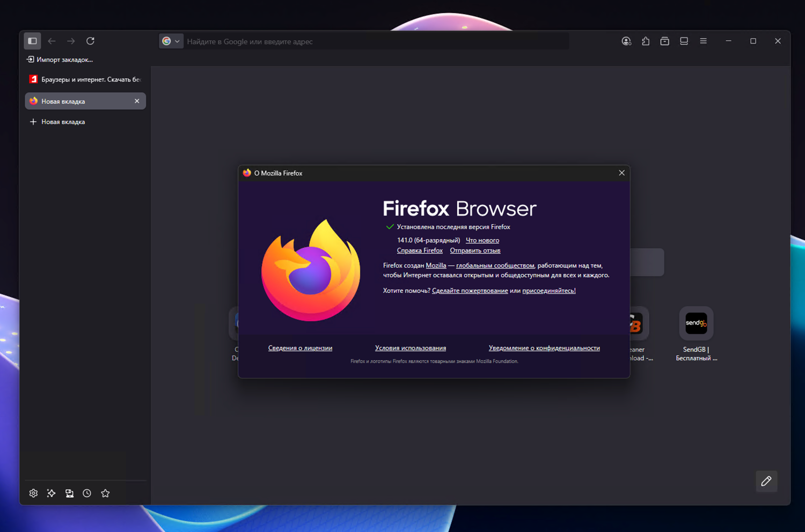Open a new tab with the plus button
The image size is (805, 532).
click(x=57, y=122)
